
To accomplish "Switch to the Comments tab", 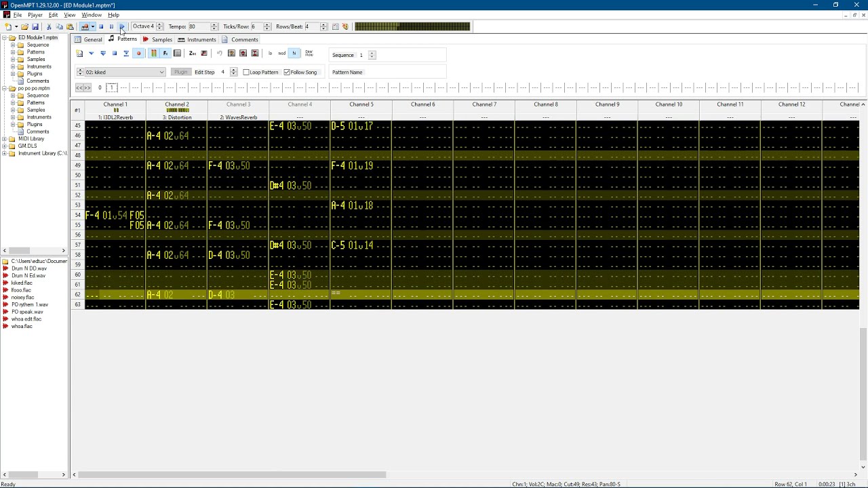I will [240, 39].
